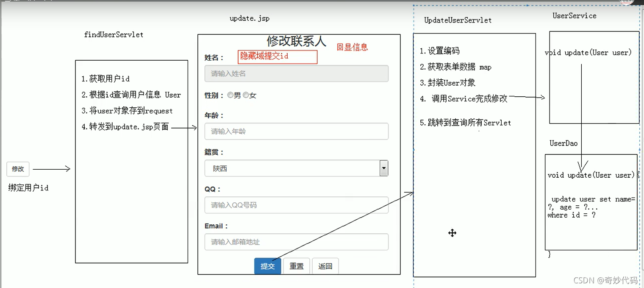Click the update.jsp title
The width and height of the screenshot is (644, 288).
(250, 18)
